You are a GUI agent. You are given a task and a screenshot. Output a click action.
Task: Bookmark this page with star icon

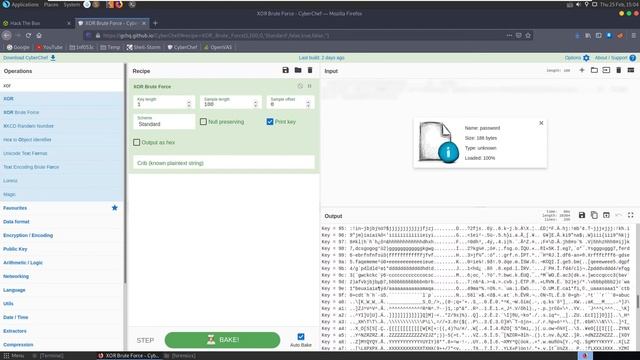click(528, 36)
